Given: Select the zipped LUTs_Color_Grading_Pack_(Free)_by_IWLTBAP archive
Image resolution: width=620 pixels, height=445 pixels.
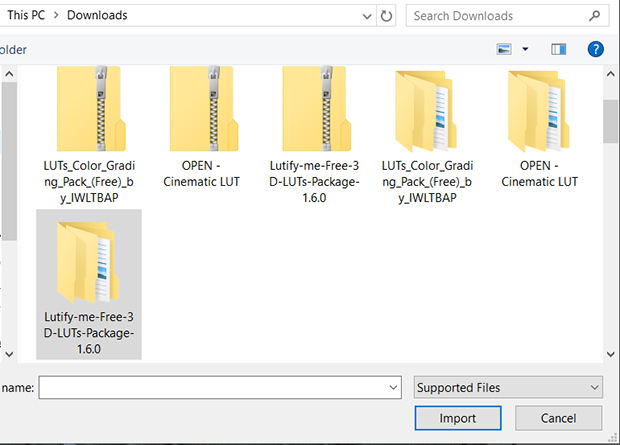Looking at the screenshot, I should pos(89,135).
